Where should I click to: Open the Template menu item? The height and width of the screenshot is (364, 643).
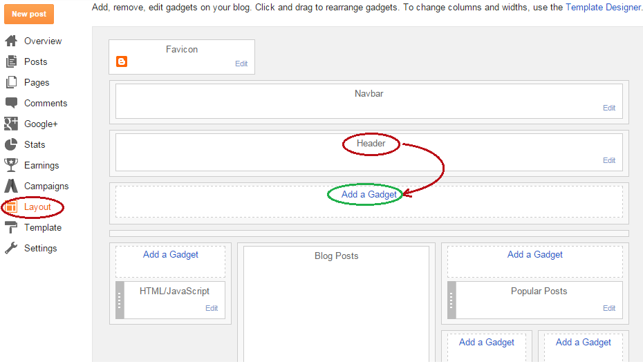(x=43, y=228)
